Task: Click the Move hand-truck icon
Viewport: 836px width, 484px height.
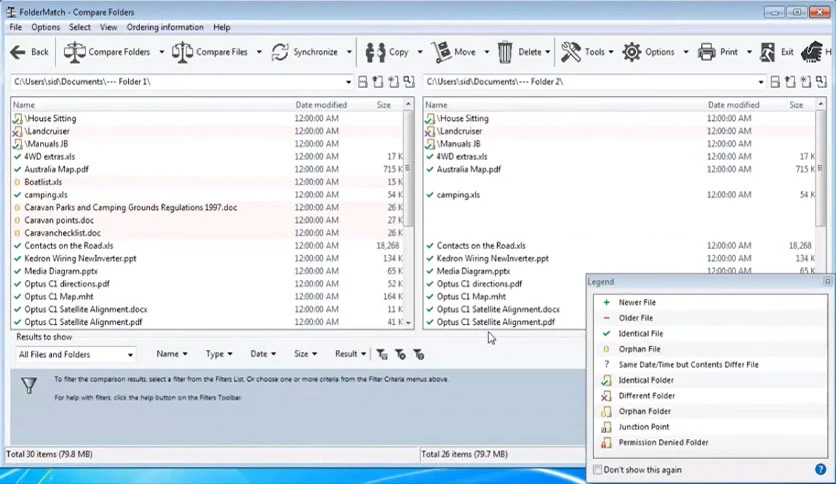Action: (x=441, y=52)
